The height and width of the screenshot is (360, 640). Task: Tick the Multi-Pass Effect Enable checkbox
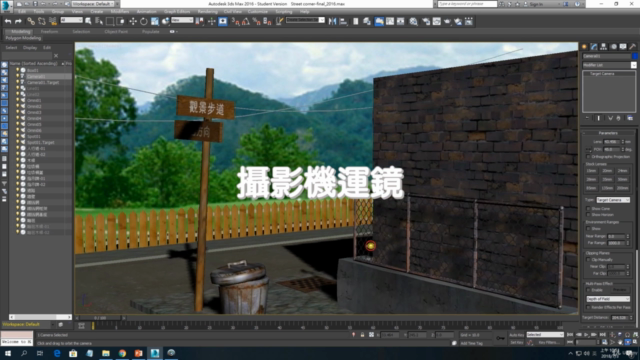[588, 290]
